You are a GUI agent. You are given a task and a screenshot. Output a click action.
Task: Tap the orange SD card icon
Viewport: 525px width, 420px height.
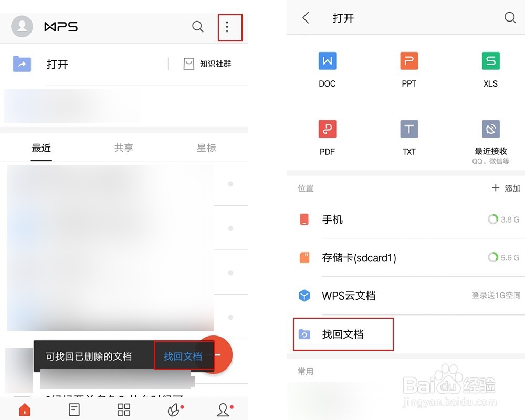[x=304, y=258]
